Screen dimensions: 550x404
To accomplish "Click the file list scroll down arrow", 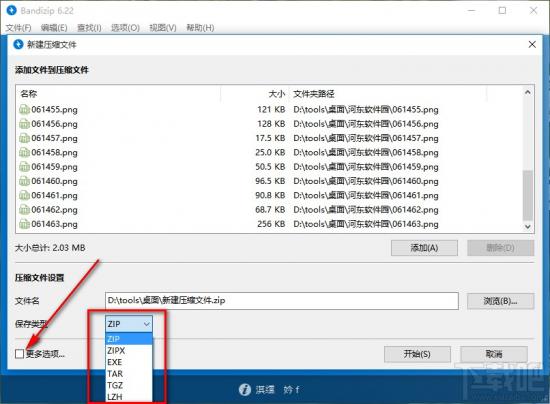I will point(528,227).
